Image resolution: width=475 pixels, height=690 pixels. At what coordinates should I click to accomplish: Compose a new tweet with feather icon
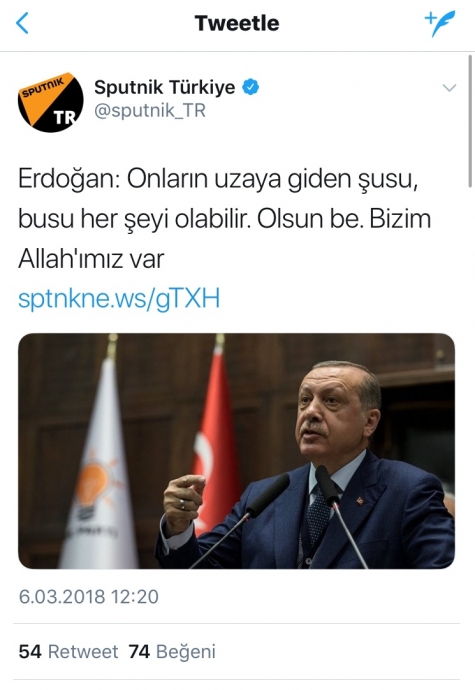coord(439,23)
